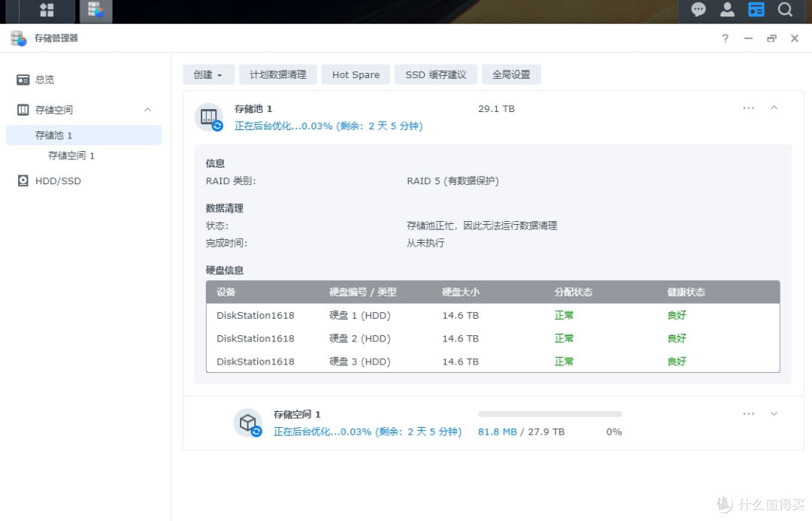This screenshot has height=521, width=812.
Task: Click the pool optimization status link
Action: point(329,126)
